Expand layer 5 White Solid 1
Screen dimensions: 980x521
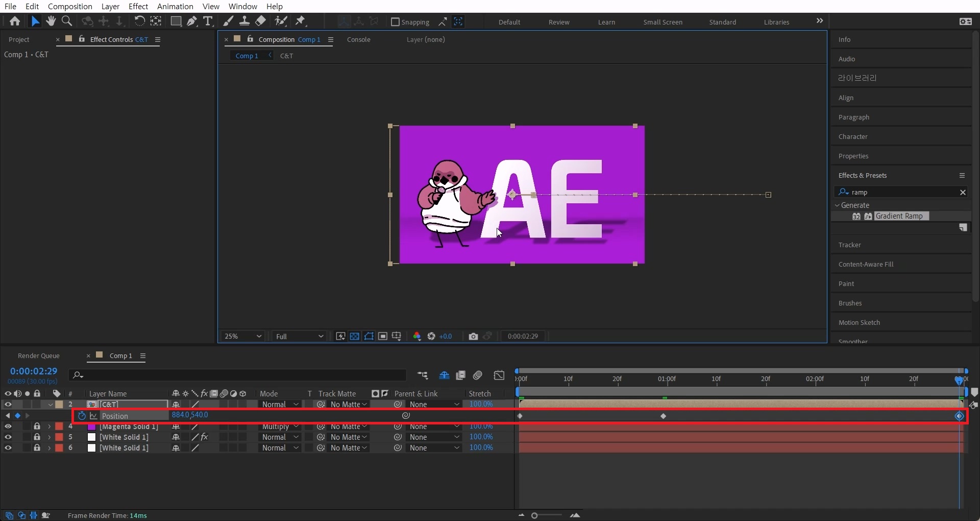50,437
